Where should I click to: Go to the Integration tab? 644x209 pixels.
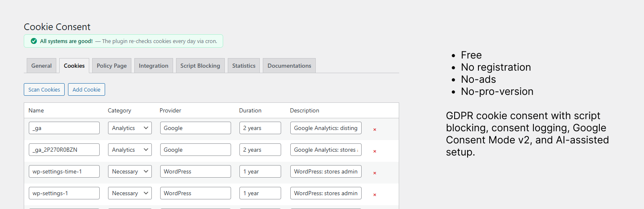(153, 66)
